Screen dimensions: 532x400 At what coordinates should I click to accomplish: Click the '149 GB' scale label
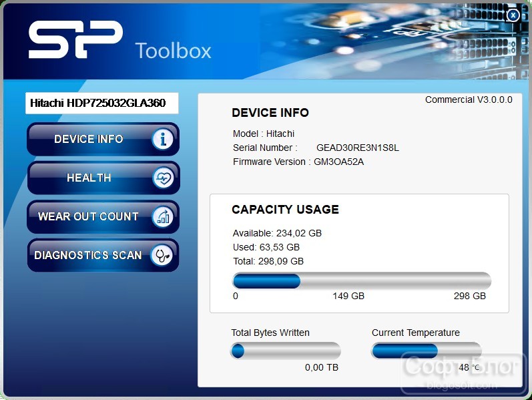click(x=348, y=296)
